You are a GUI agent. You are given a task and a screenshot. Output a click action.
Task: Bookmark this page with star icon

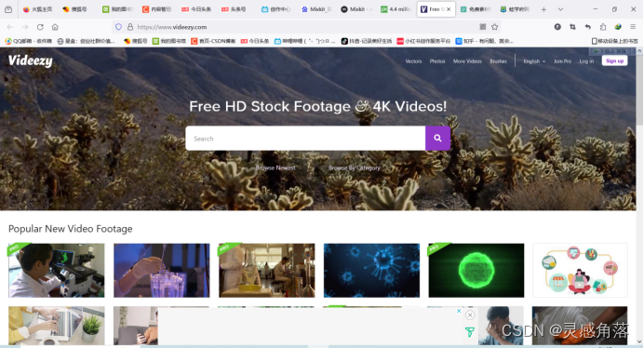(x=494, y=27)
